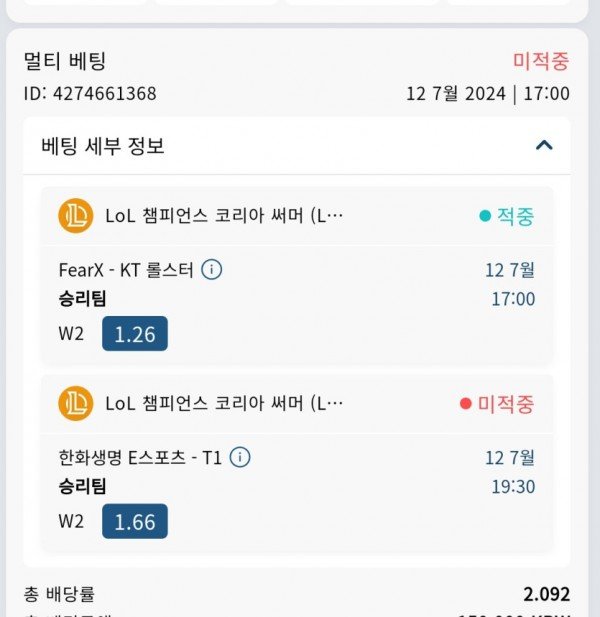This screenshot has height=617, width=600.
Task: Click the second LoL league logo icon
Action: click(76, 403)
